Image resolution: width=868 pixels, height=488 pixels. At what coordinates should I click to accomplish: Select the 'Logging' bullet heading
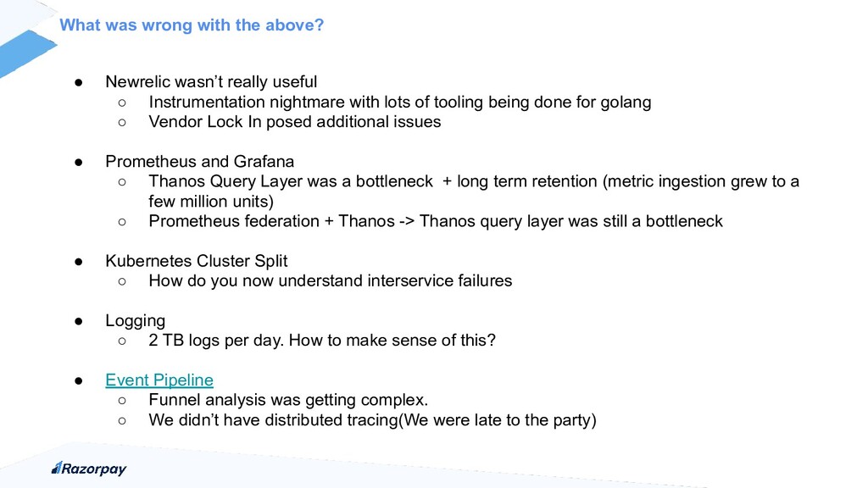pyautogui.click(x=135, y=321)
